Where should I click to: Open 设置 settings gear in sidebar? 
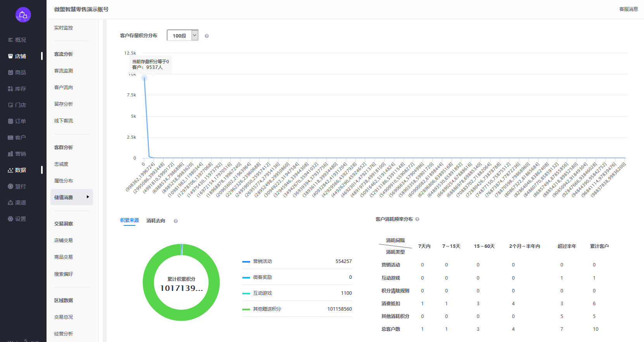(11, 219)
